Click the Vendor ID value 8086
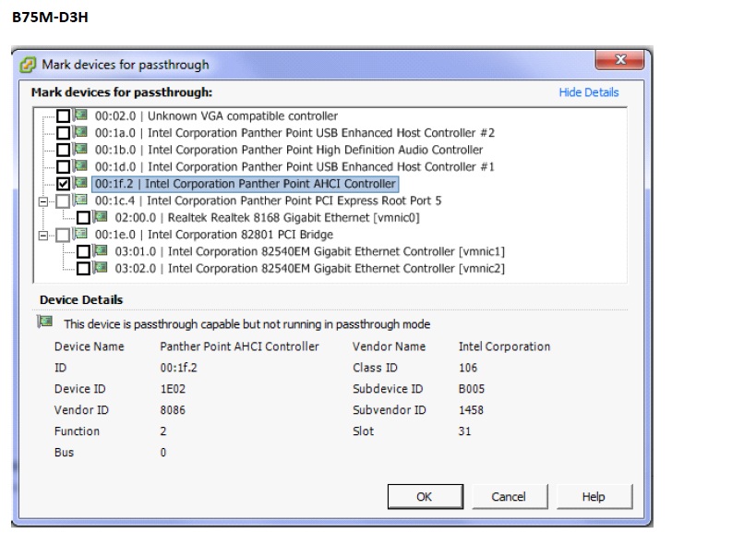756x534 pixels. [x=173, y=410]
